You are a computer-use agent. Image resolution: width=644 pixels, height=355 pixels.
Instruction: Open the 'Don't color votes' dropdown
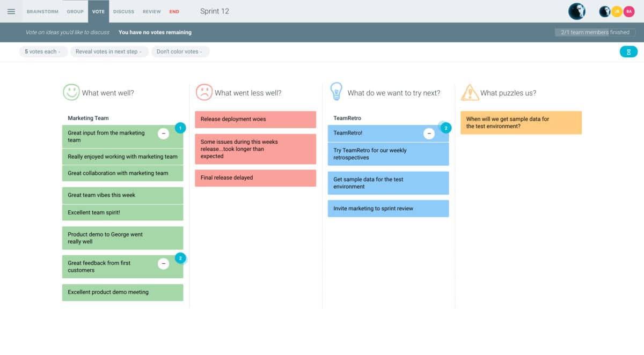[180, 51]
